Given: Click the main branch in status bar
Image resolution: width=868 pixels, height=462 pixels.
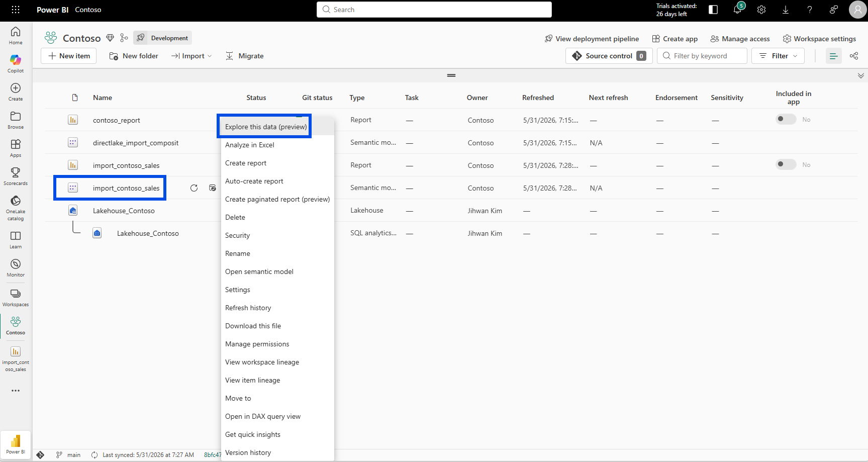Looking at the screenshot, I should coord(68,455).
